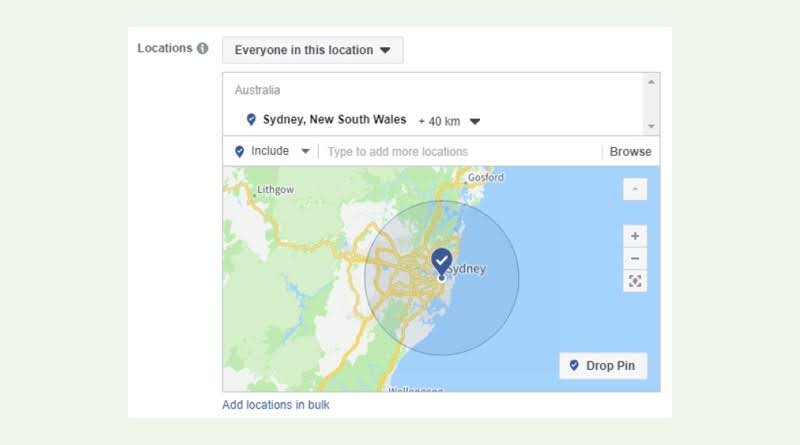The width and height of the screenshot is (800, 445).
Task: Click the Gosford label on the map
Action: (486, 177)
